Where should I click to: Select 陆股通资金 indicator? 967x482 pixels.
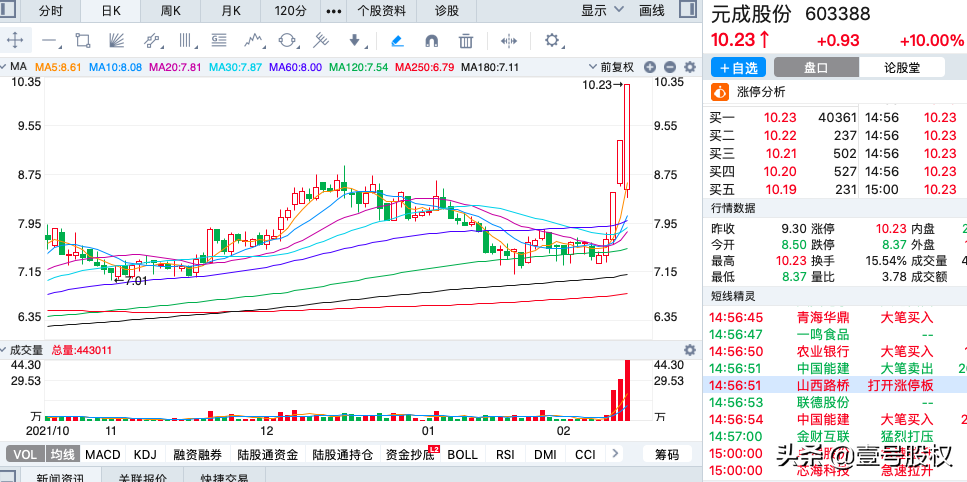(x=268, y=454)
